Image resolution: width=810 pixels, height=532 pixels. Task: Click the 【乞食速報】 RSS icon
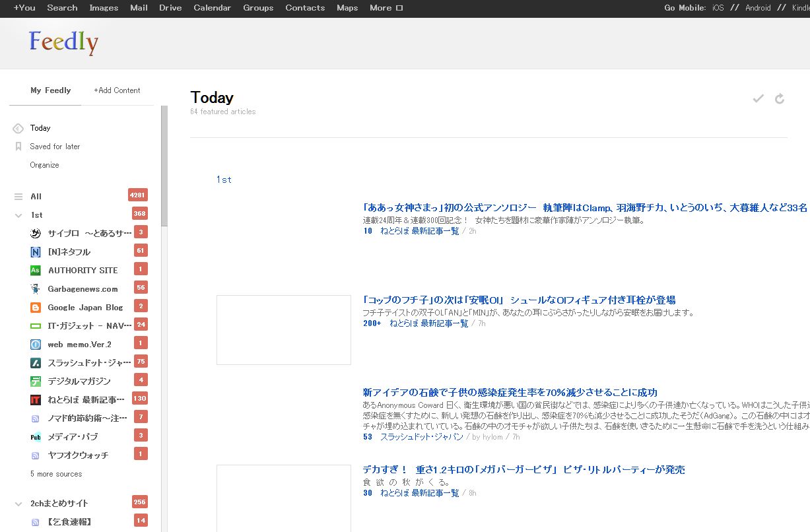(36, 521)
